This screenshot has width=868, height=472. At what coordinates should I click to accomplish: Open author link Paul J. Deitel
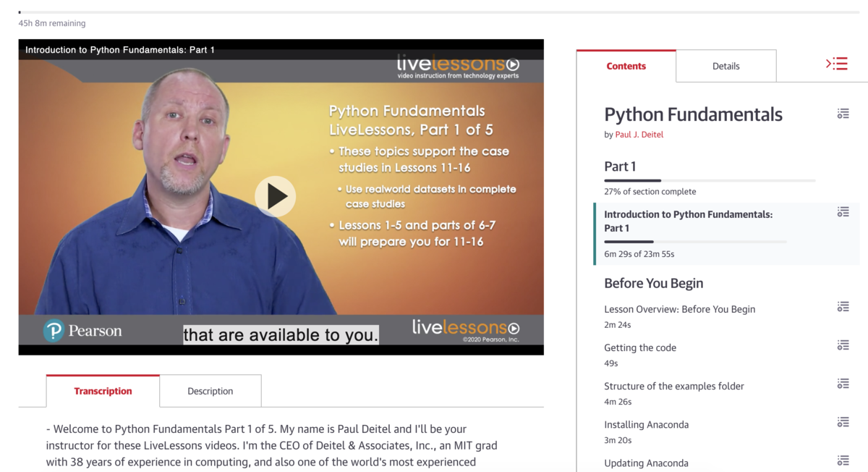click(x=639, y=135)
